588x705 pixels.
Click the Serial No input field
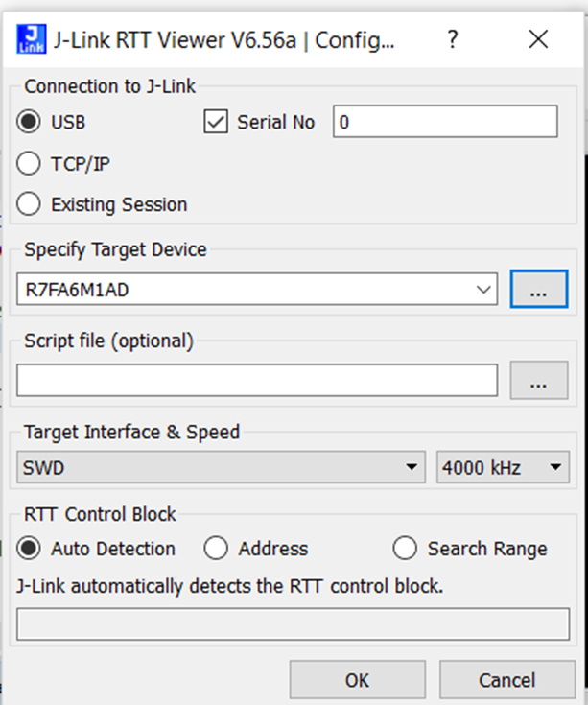click(445, 122)
